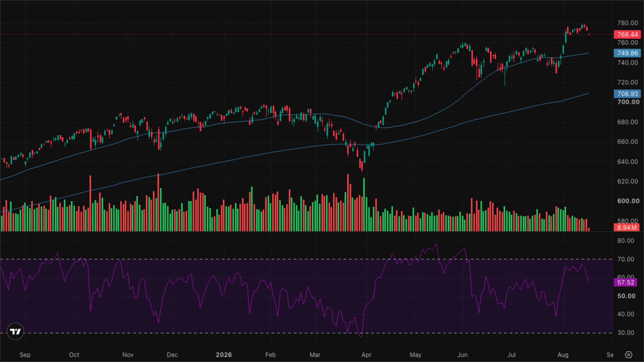The image size is (644, 362).
Task: Click the RSI 40.00 axis label
Action: 626,314
